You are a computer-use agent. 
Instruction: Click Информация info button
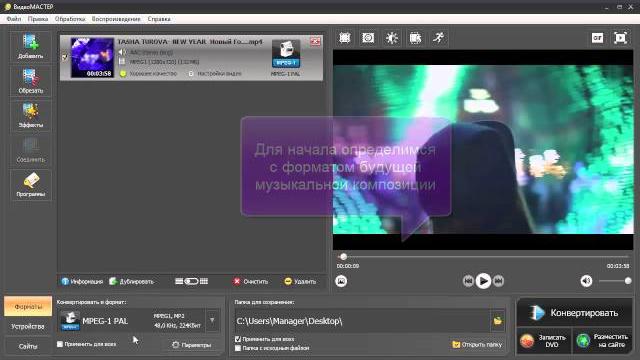82,282
